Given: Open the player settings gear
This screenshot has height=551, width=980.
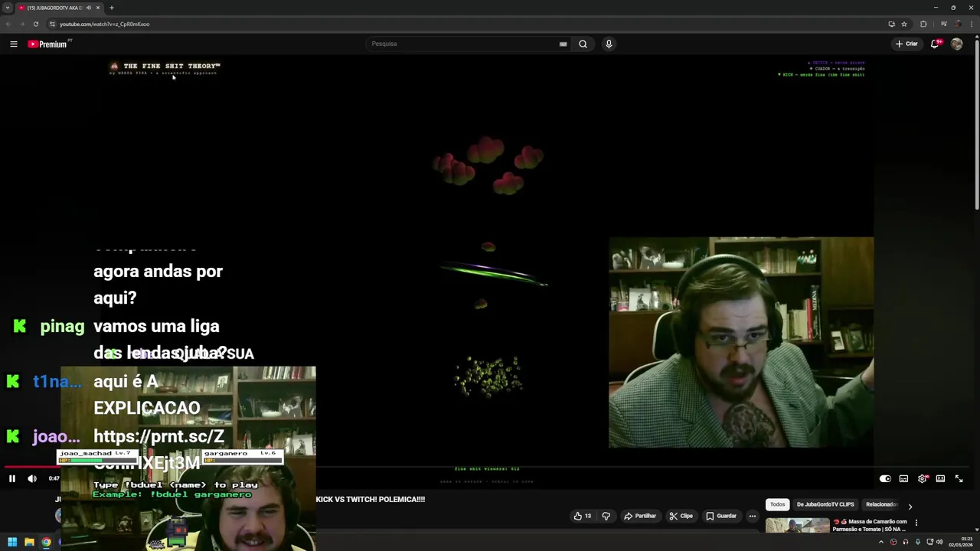Looking at the screenshot, I should click(x=923, y=478).
